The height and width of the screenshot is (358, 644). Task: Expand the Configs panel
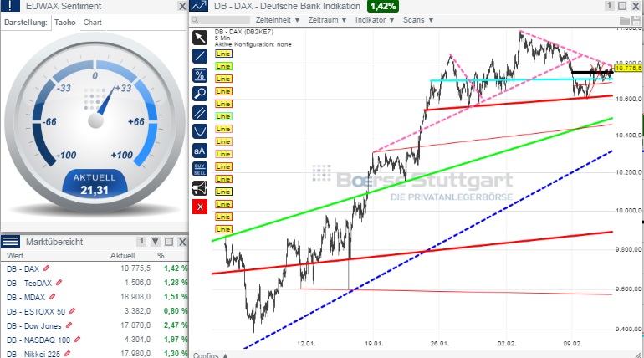(211, 355)
